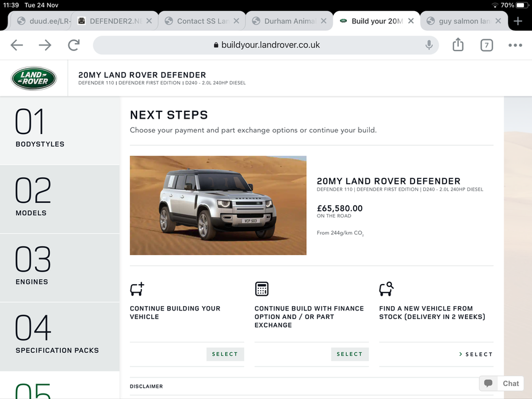This screenshot has width=532, height=399.
Task: Open step 04 Specification Packs
Action: point(60,336)
